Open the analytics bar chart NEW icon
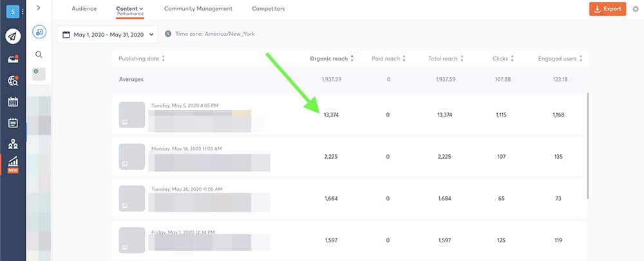644x261 pixels. point(13,163)
